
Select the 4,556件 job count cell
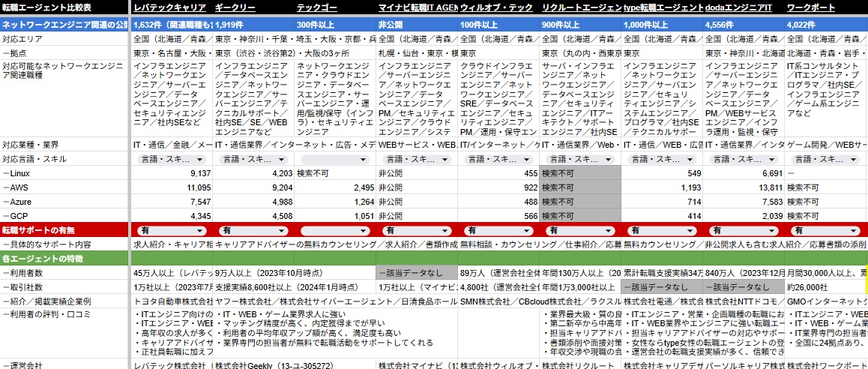pyautogui.click(x=744, y=25)
